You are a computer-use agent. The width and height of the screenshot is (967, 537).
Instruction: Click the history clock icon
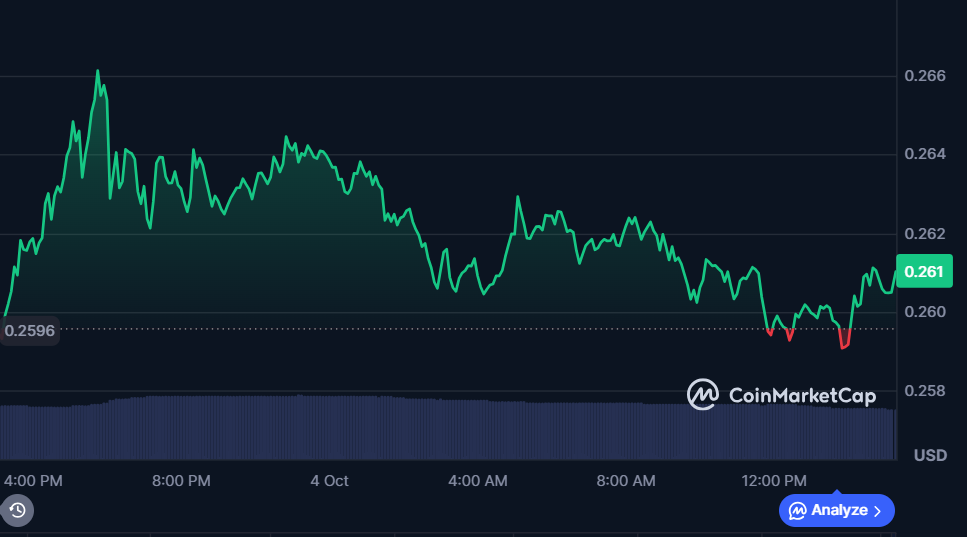17,511
